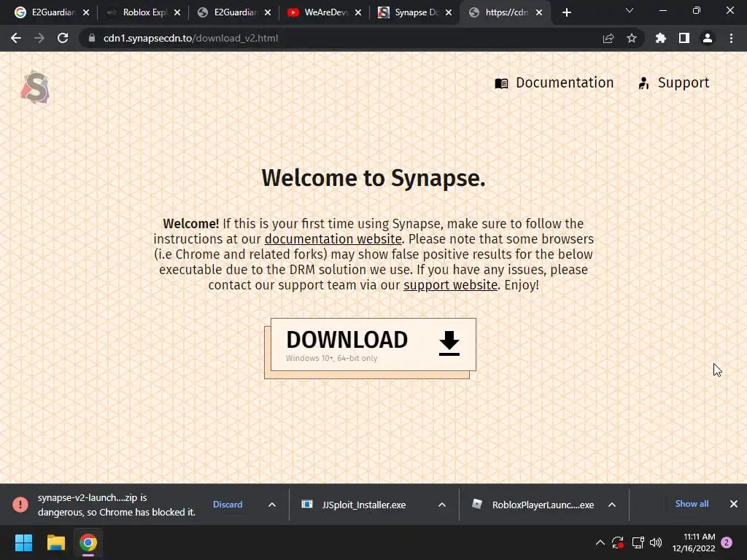Screen dimensions: 747x560
Task: Open Windows Start menu
Action: pyautogui.click(x=23, y=542)
